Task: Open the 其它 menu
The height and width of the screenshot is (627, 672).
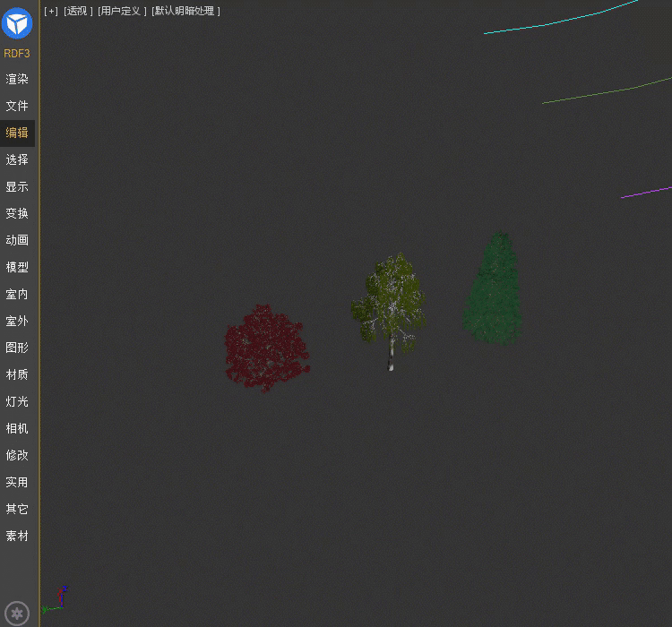Action: [17, 509]
